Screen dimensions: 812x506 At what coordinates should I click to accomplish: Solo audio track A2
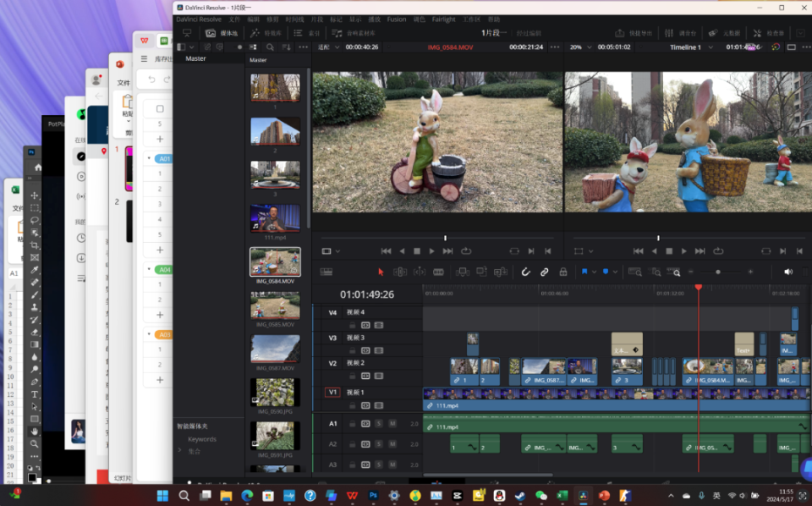pos(379,444)
